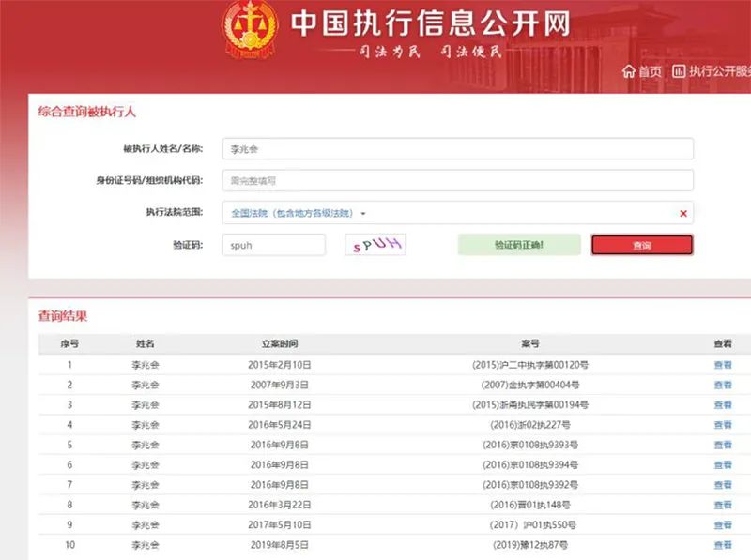Select the 2016年9月8日 date in row 6
Viewport: 751px width, 560px height.
click(x=280, y=464)
